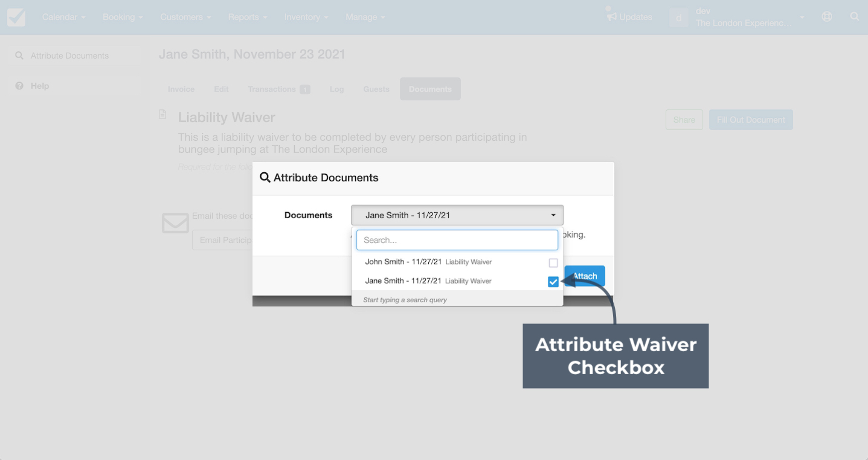Click the Checkfront checkmark logo

(x=16, y=17)
